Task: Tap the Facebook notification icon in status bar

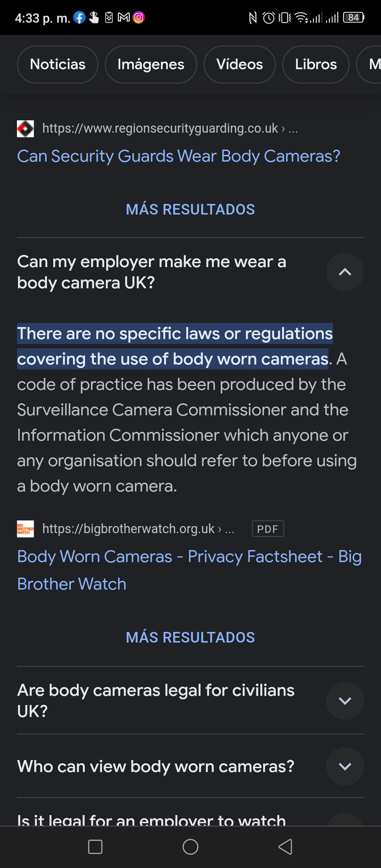Action: coord(79,17)
